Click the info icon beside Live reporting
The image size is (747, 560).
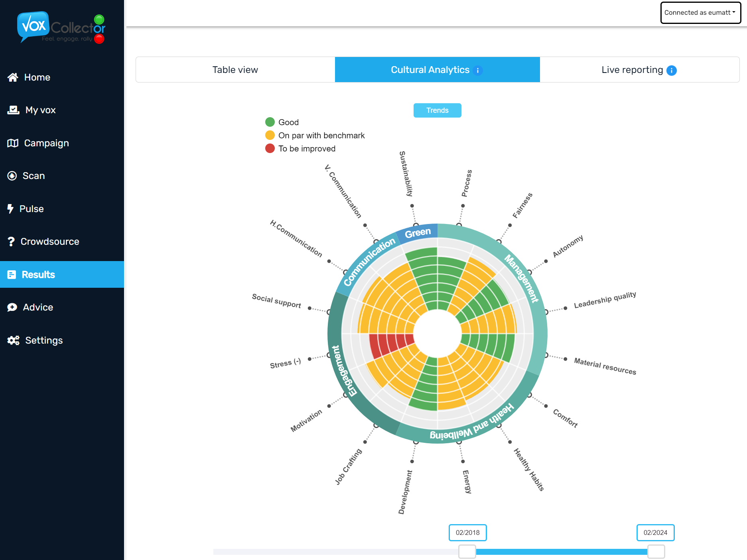tap(672, 71)
